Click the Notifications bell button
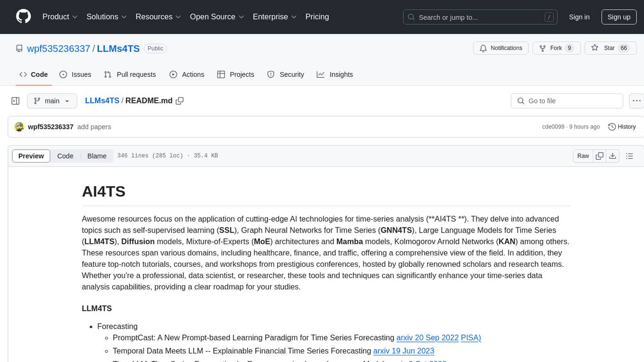 tap(501, 48)
